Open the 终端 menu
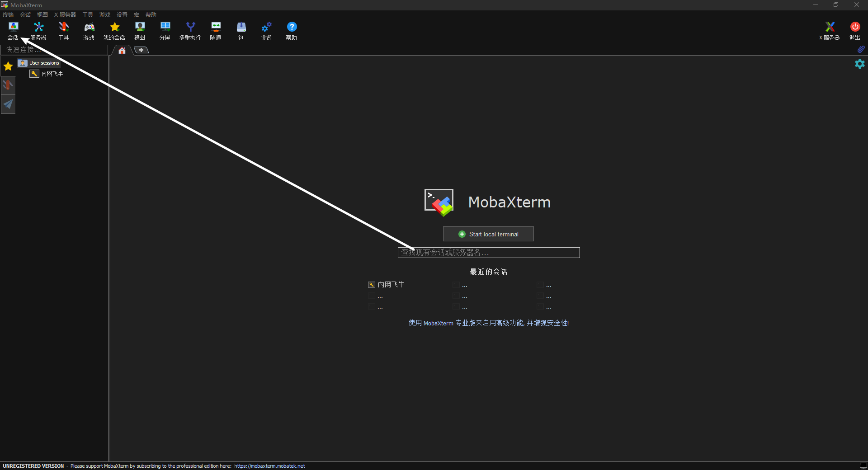Image resolution: width=868 pixels, height=470 pixels. click(8, 15)
